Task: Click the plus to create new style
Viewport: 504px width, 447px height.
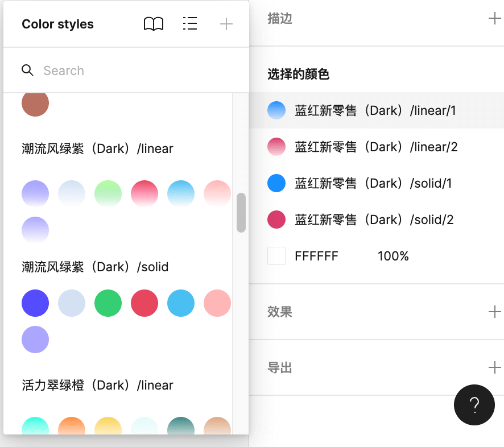Action: tap(226, 24)
